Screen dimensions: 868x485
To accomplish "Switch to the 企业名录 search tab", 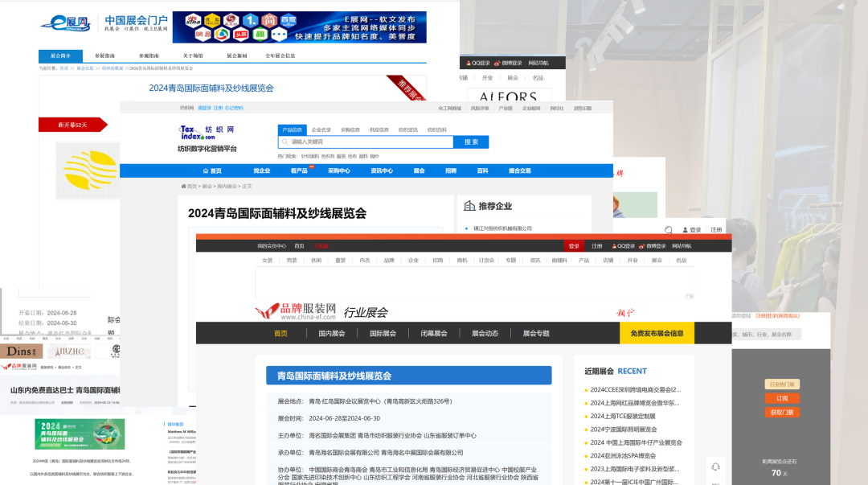I will (x=321, y=129).
